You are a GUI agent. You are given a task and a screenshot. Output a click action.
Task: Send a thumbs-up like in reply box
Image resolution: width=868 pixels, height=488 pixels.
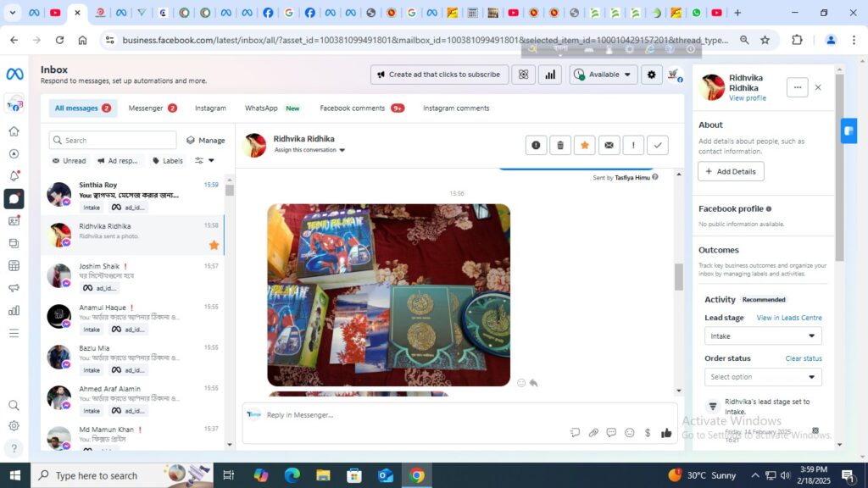click(666, 433)
